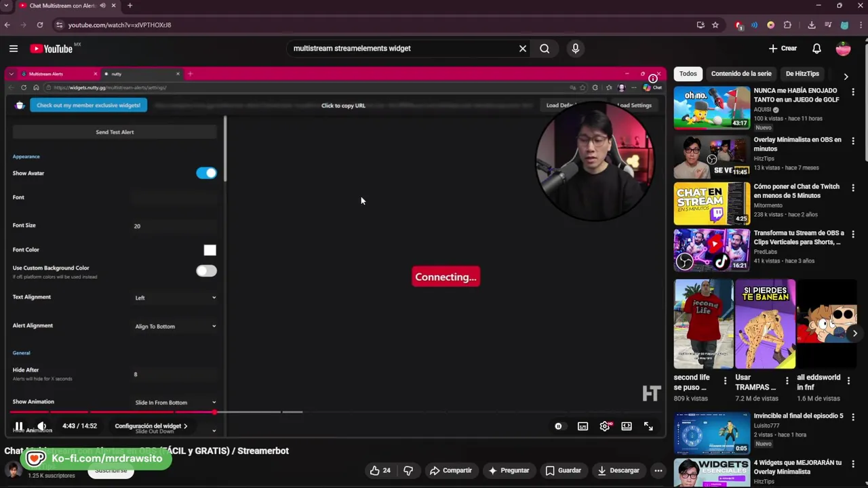The image size is (868, 488).
Task: Open the second life Short thumbnail
Action: 703,323
